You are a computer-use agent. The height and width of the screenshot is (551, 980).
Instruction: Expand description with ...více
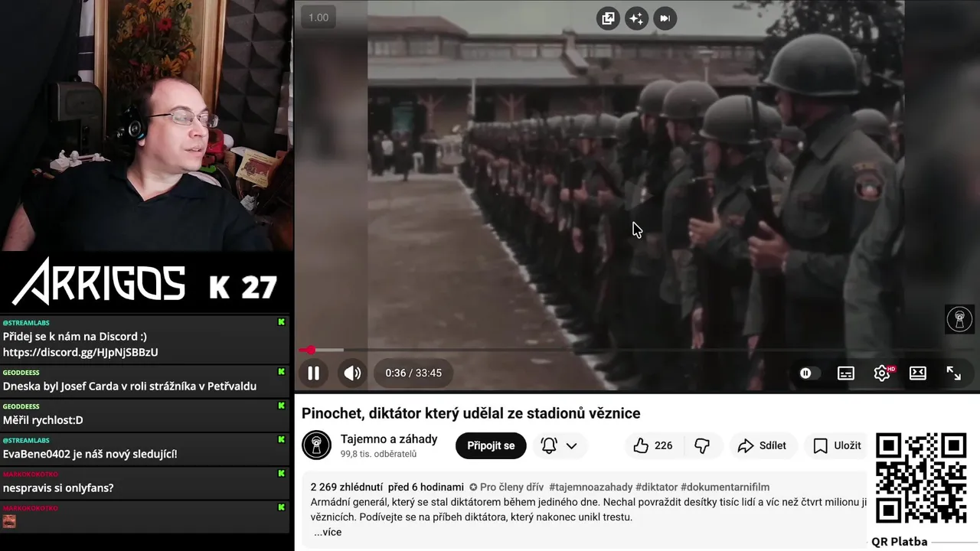click(x=328, y=532)
